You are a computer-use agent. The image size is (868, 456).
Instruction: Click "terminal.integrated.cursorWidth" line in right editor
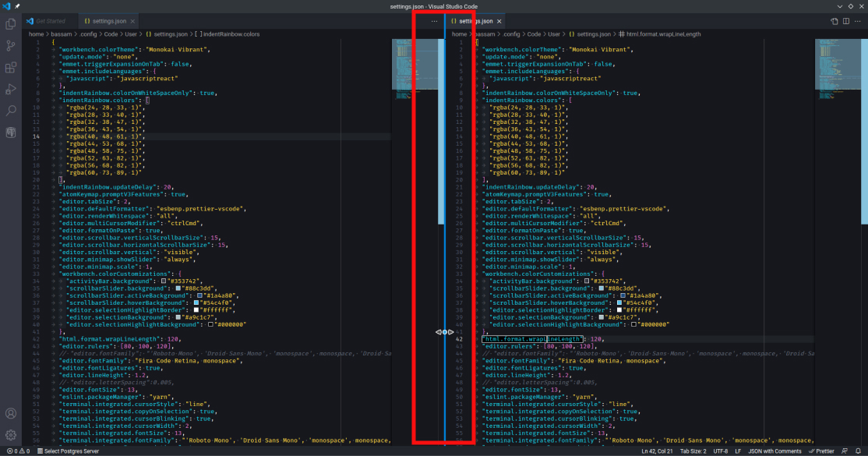coord(549,426)
